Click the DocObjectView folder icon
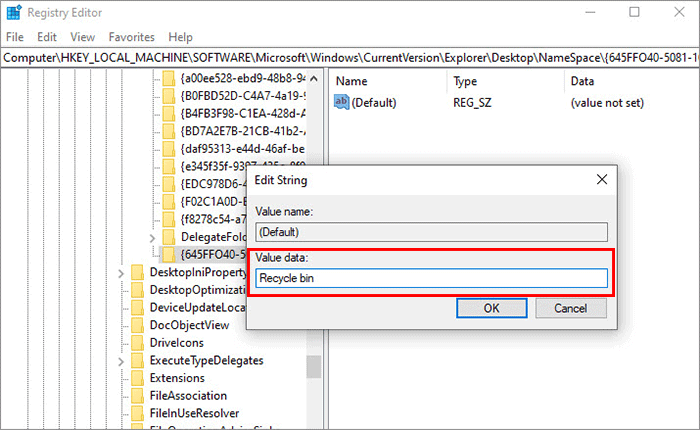The image size is (700, 430). pyautogui.click(x=138, y=325)
